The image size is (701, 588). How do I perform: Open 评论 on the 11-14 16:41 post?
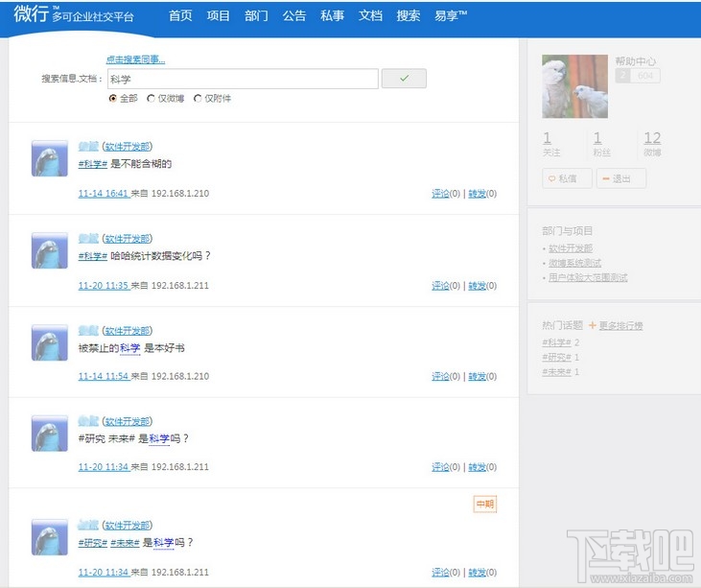point(440,194)
